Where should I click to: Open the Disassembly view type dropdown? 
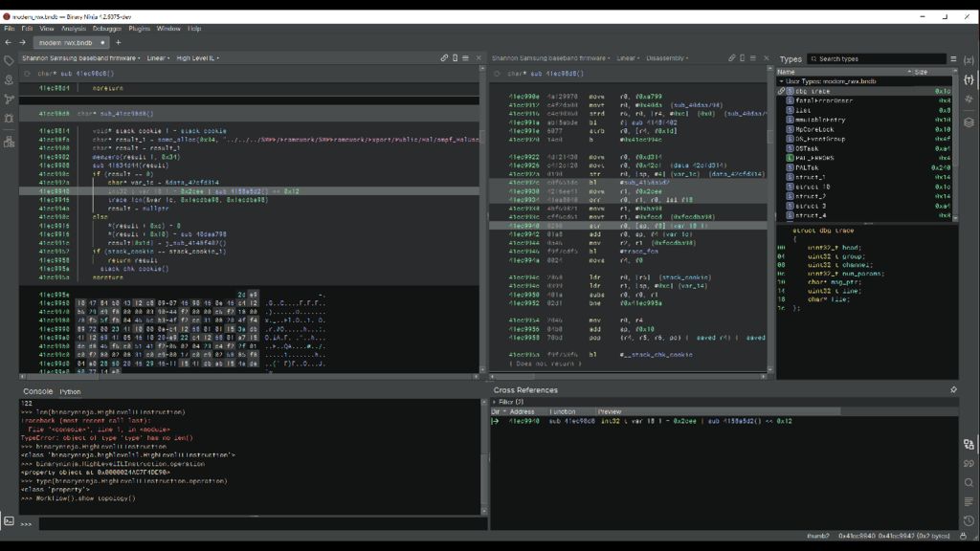point(666,58)
